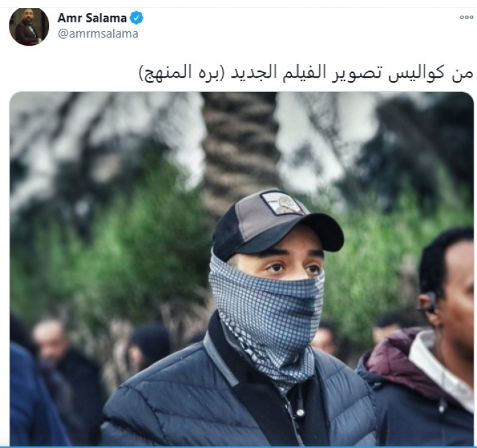Open the three-dot more options menu
This screenshot has width=477, height=448.
(466, 17)
